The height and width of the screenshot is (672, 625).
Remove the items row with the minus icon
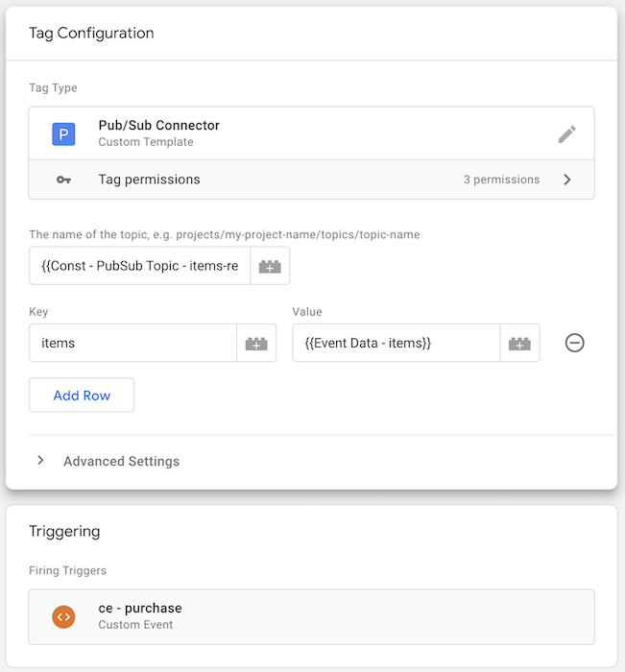[x=574, y=343]
